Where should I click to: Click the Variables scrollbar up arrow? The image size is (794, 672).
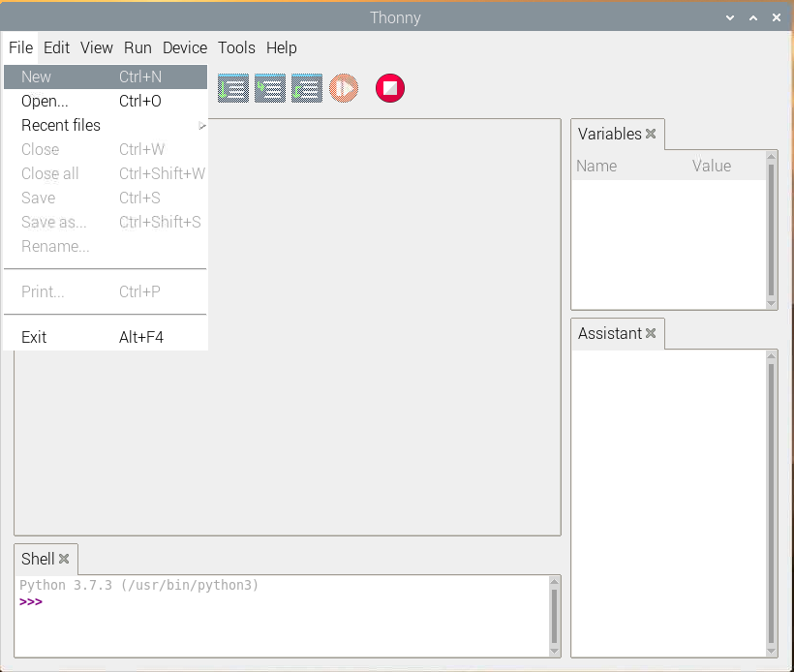pos(771,156)
